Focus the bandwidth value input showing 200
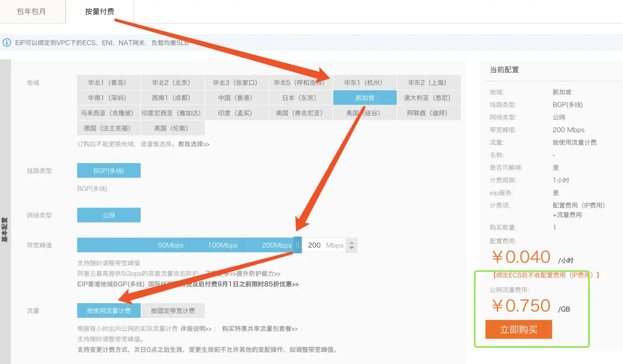The width and height of the screenshot is (623, 364). click(314, 245)
